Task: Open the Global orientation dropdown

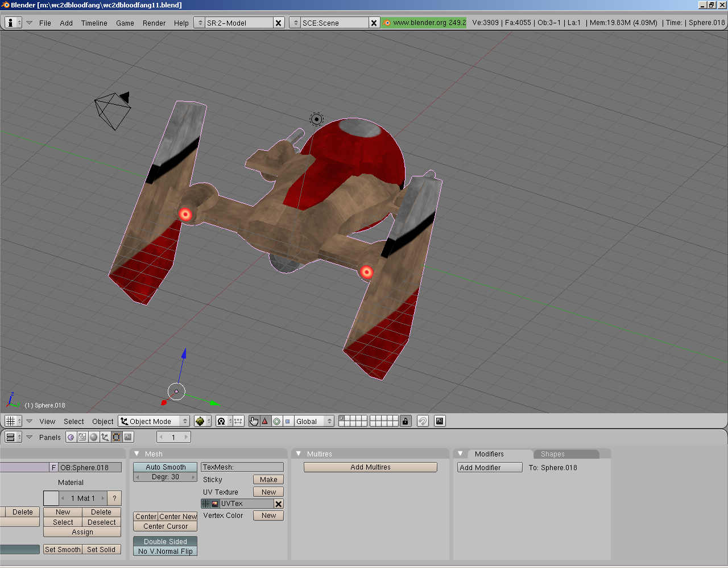Action: click(314, 421)
